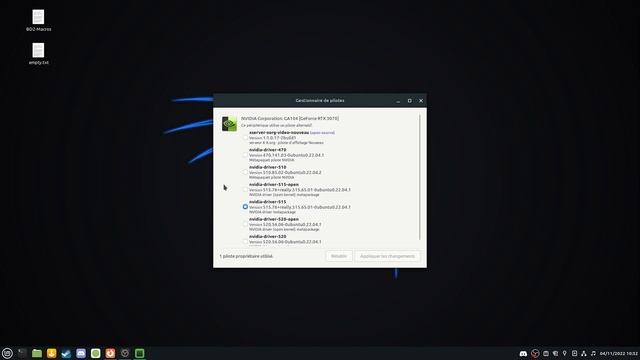This screenshot has width=640, height=360.
Task: Click the '1 pilote propriétaire utilisé' status text
Action: tap(246, 256)
